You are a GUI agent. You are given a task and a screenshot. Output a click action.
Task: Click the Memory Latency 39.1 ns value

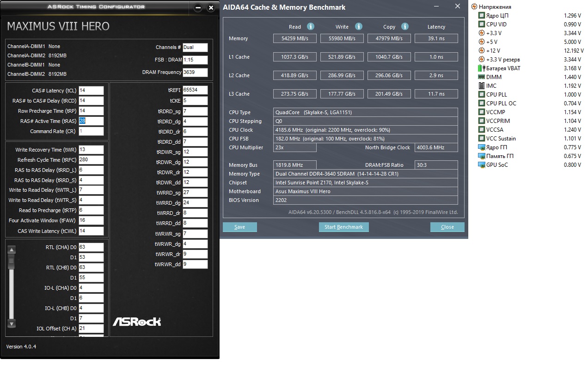[436, 38]
